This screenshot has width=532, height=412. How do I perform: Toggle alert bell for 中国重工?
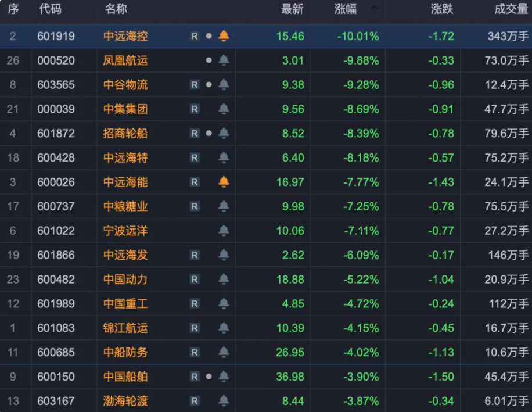coord(224,303)
